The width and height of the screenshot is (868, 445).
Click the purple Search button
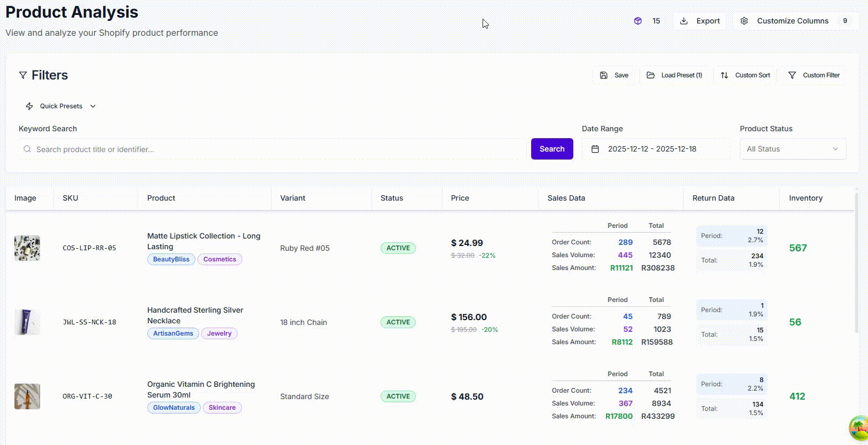[552, 149]
